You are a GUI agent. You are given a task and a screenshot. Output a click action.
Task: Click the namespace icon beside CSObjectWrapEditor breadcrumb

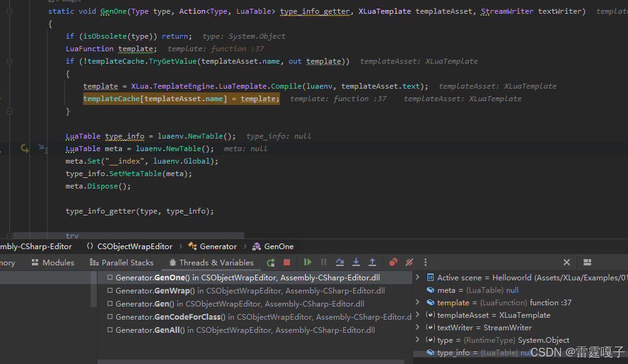pyautogui.click(x=90, y=247)
